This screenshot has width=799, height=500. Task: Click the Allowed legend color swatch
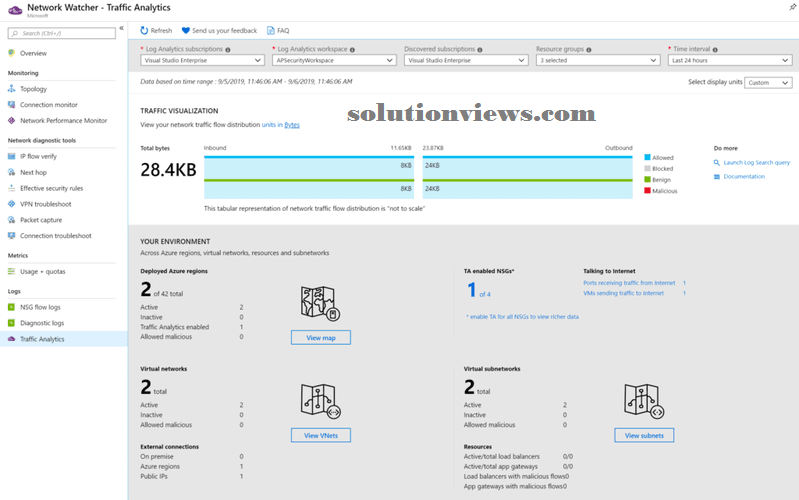(x=647, y=157)
